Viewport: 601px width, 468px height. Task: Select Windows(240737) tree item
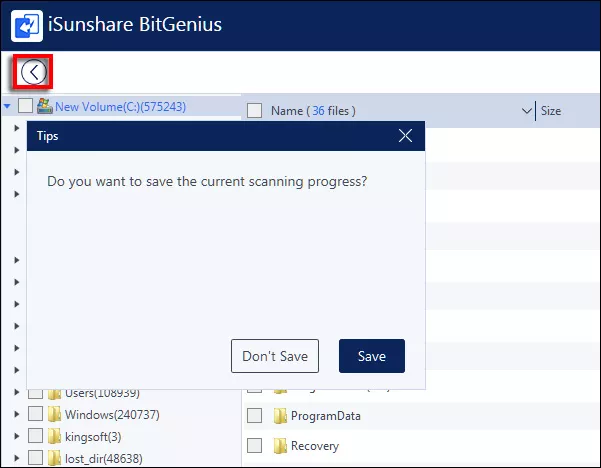click(x=112, y=415)
